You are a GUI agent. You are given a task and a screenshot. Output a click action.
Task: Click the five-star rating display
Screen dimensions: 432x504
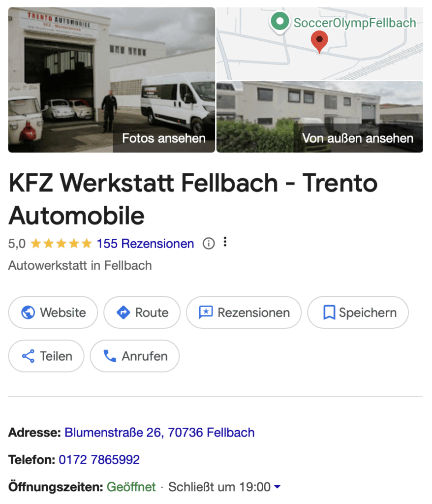click(61, 244)
